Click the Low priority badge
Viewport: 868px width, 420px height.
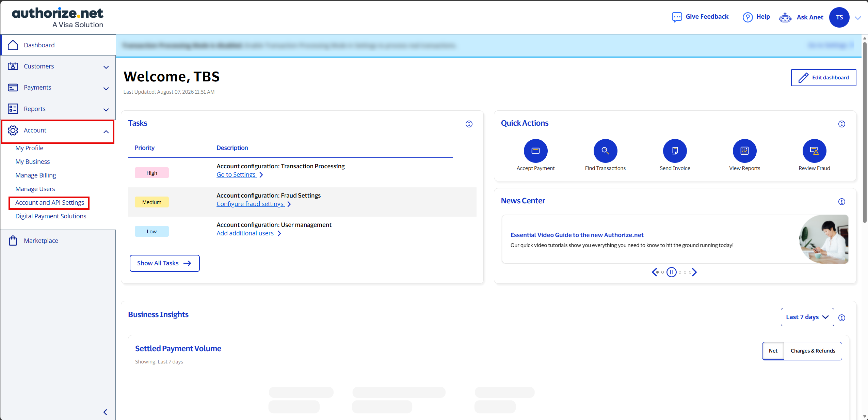click(152, 231)
